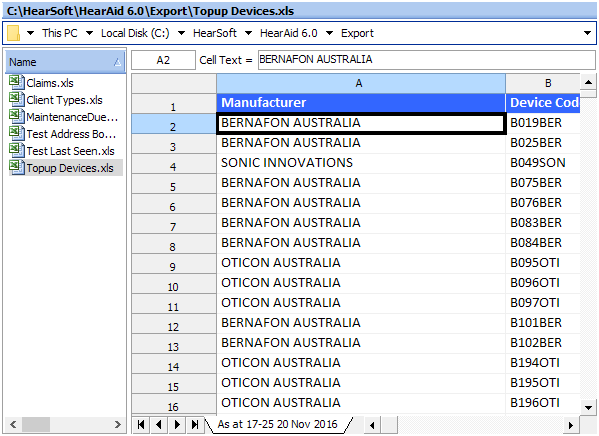Navigate to HearSoft breadcrumb folder

coord(215,33)
